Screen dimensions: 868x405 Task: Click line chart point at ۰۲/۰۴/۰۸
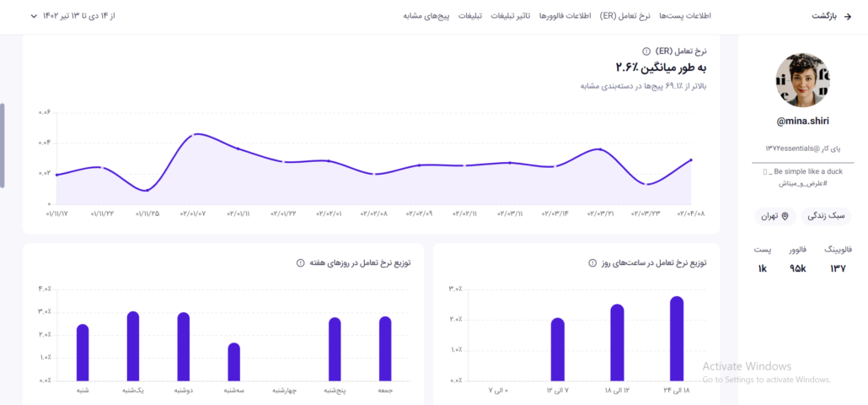(x=691, y=160)
